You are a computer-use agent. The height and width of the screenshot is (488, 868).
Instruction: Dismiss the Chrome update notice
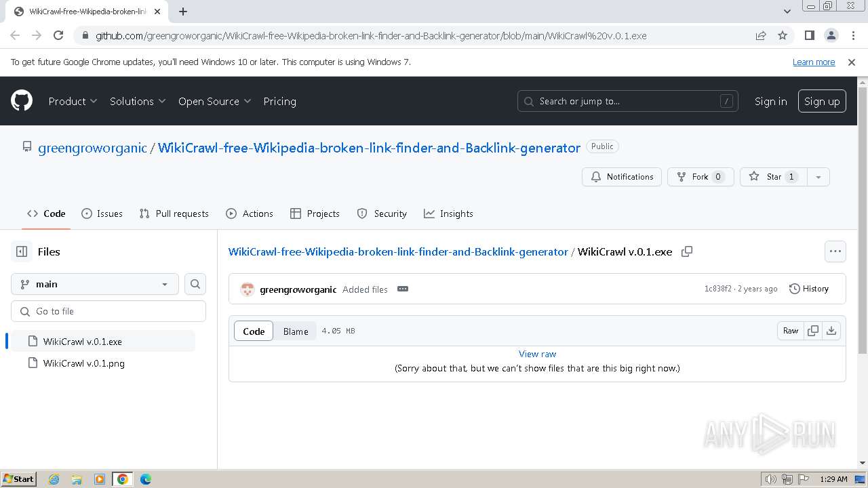[852, 62]
